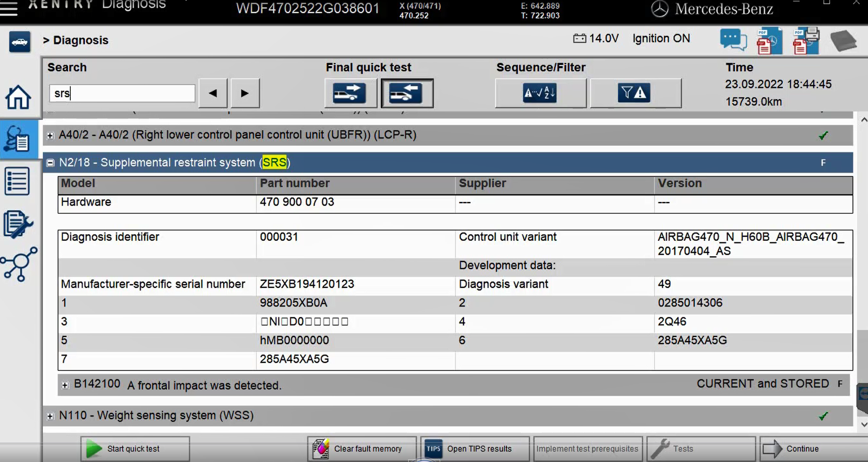Open the Tests button

coord(701,449)
